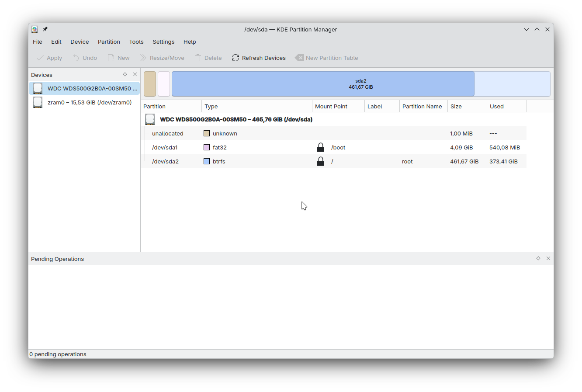Viewport: 582px width, 392px height.
Task: Float the Devices panel with its diamond icon
Action: [125, 74]
